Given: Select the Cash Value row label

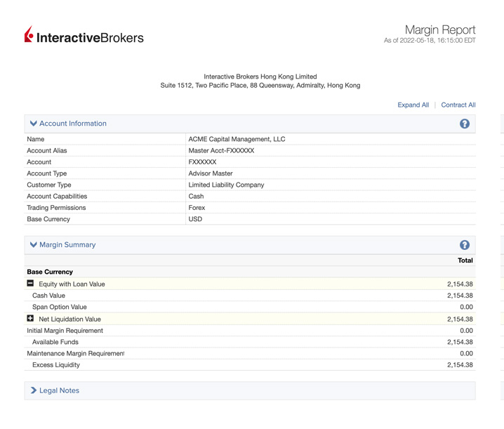Looking at the screenshot, I should point(48,296).
